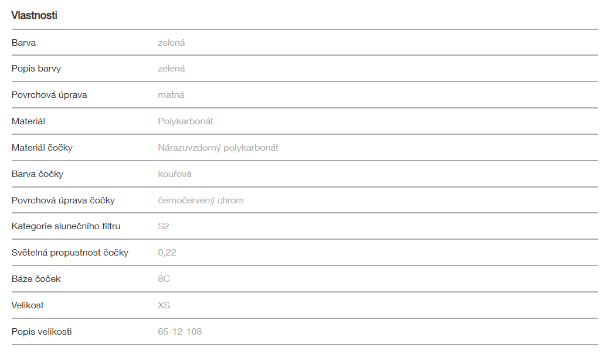Select the kouřová lens color value

click(175, 174)
